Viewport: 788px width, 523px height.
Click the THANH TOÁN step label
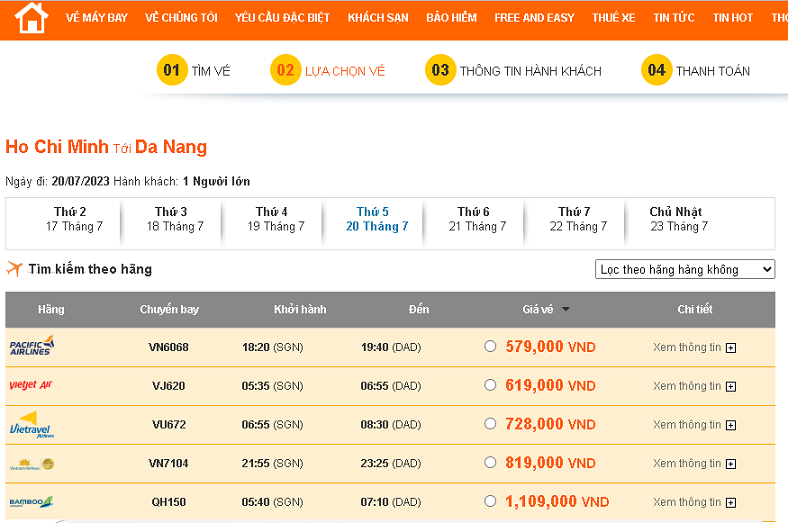[x=713, y=71]
